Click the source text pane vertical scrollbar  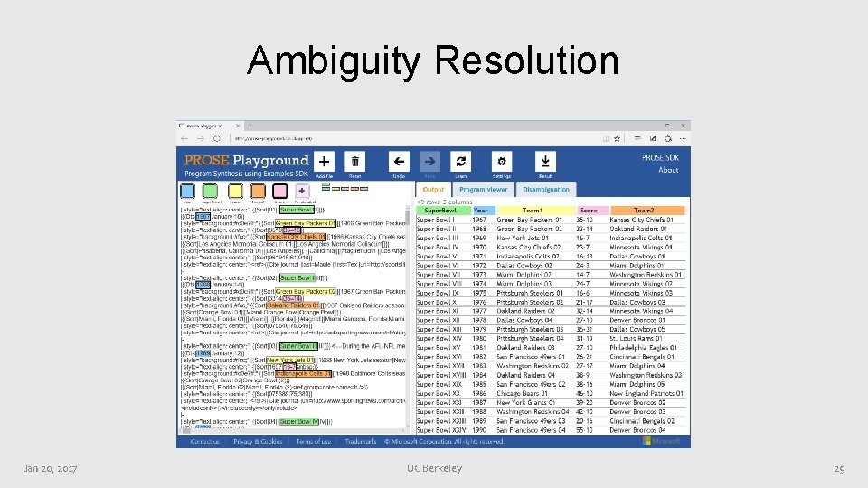[x=408, y=318]
